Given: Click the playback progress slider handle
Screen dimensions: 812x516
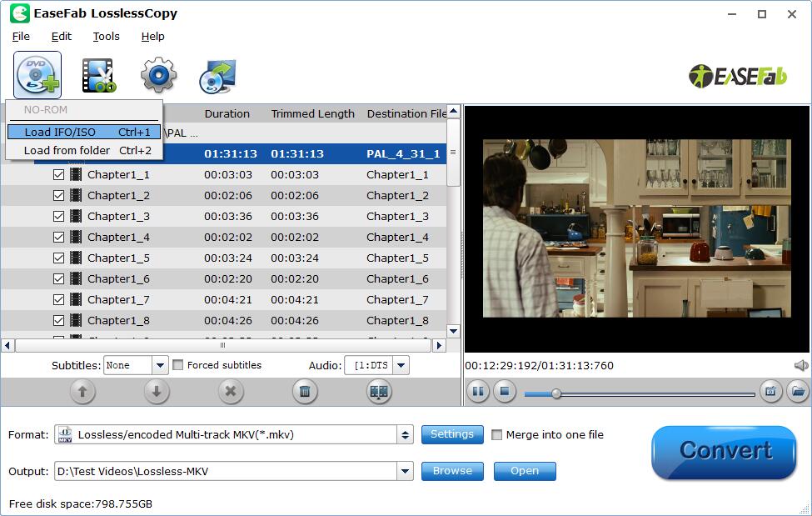Looking at the screenshot, I should (556, 393).
